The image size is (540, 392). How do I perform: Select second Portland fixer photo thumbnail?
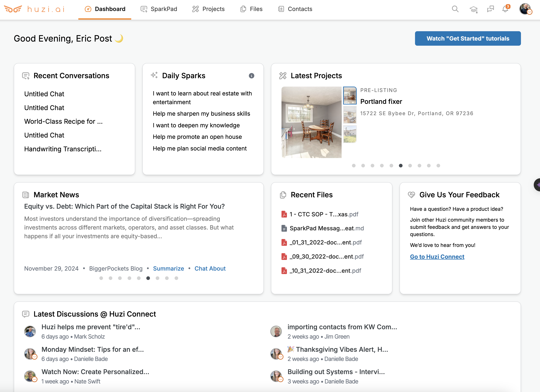(x=349, y=115)
